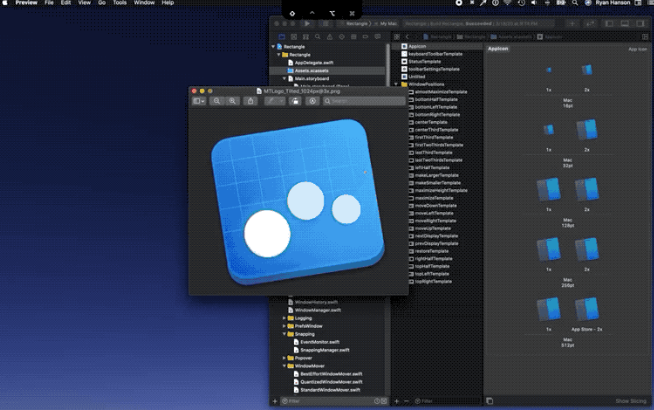Remove asset with minus button
The image size is (654, 410).
click(406, 401)
